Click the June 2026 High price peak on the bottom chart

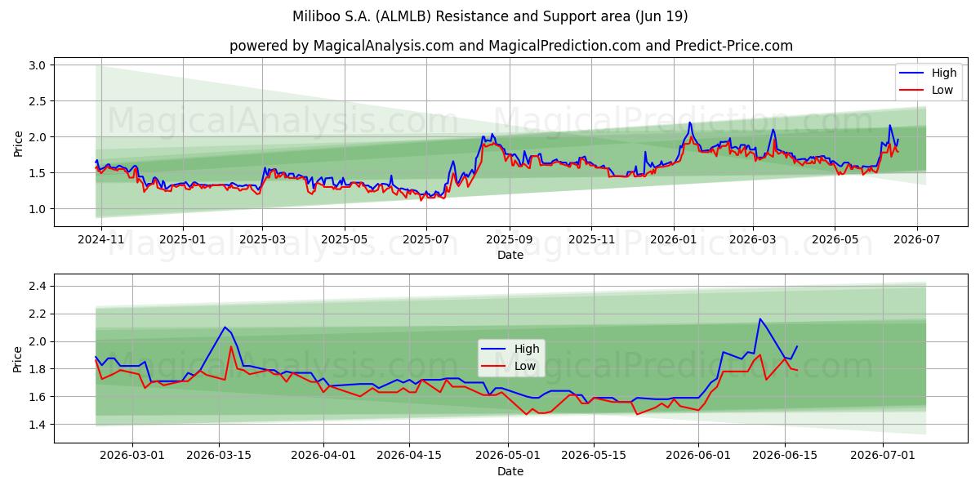(759, 318)
